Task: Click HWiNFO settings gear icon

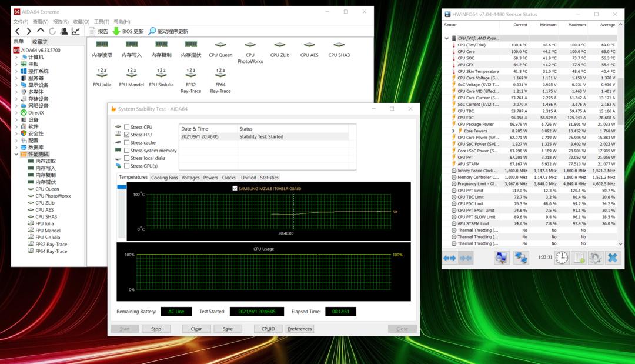Action: point(595,258)
